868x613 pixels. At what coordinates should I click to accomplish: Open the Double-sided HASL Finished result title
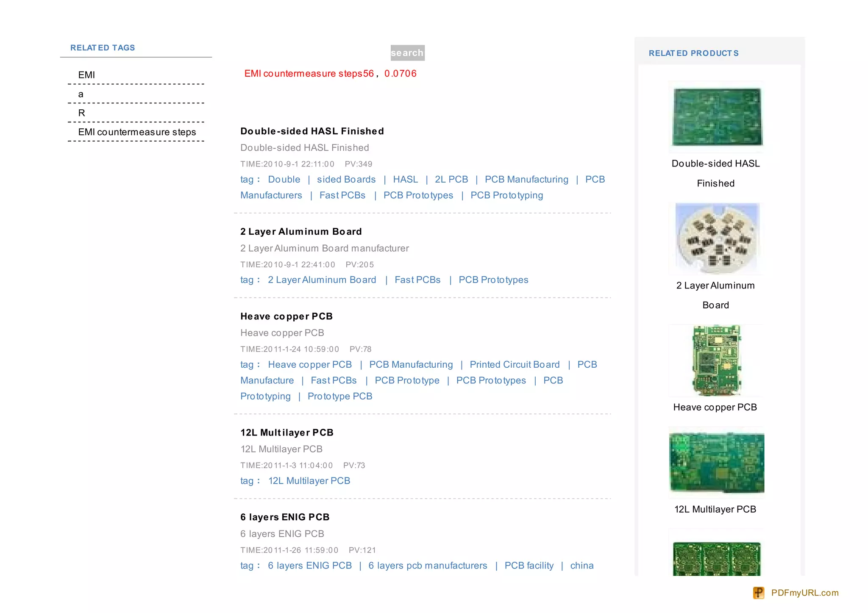312,131
